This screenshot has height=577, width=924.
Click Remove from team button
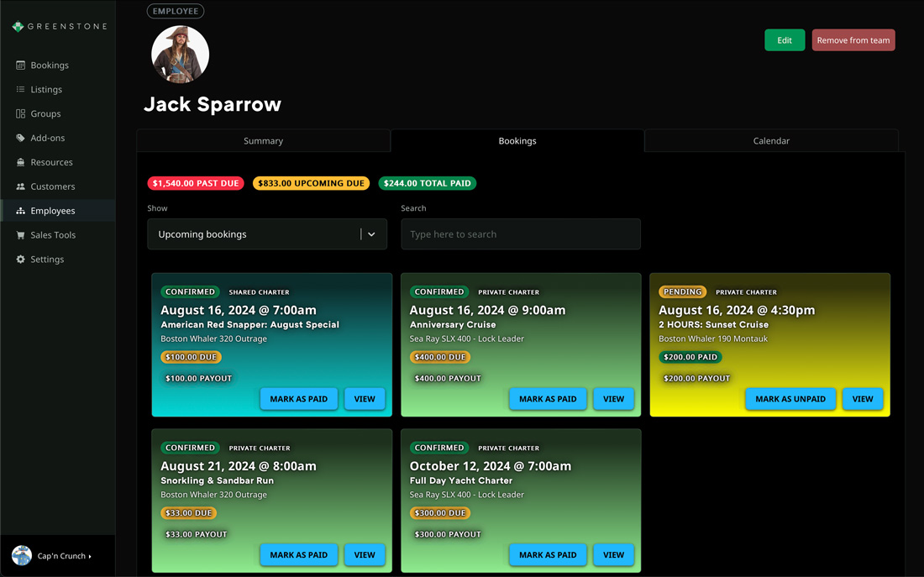[x=853, y=40]
